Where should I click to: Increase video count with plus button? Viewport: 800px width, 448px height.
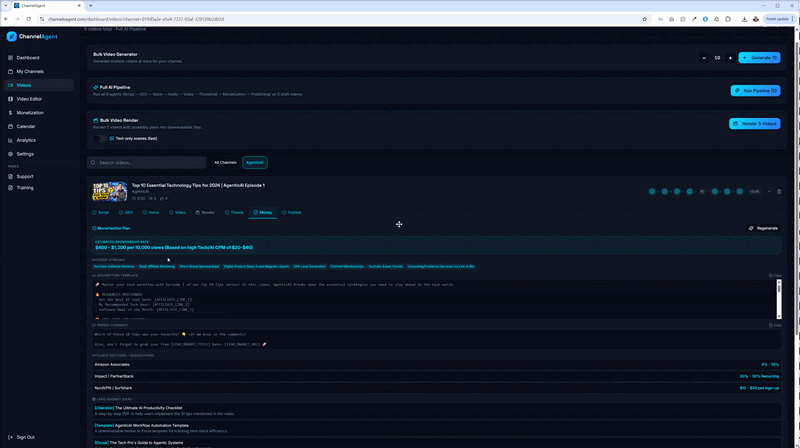pyautogui.click(x=730, y=58)
